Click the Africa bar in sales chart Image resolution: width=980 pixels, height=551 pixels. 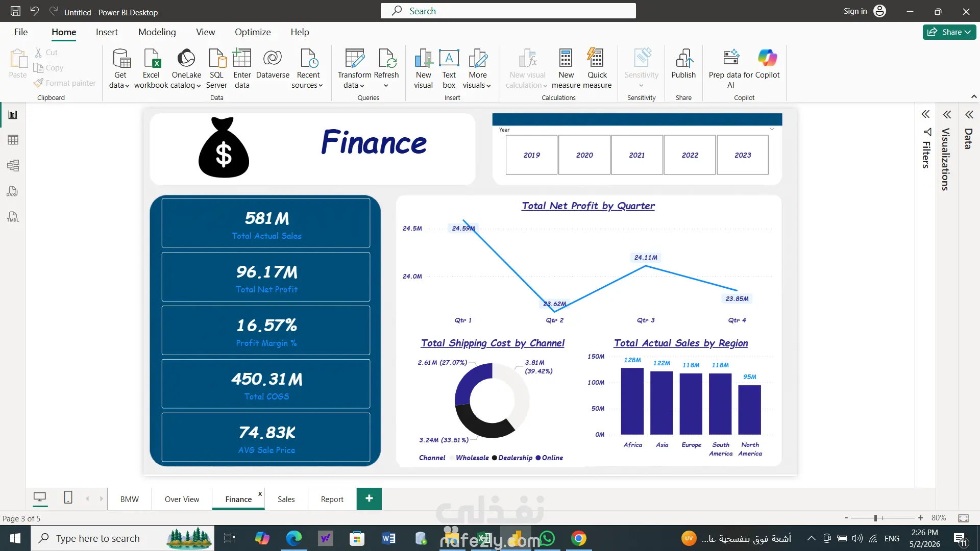tap(632, 401)
